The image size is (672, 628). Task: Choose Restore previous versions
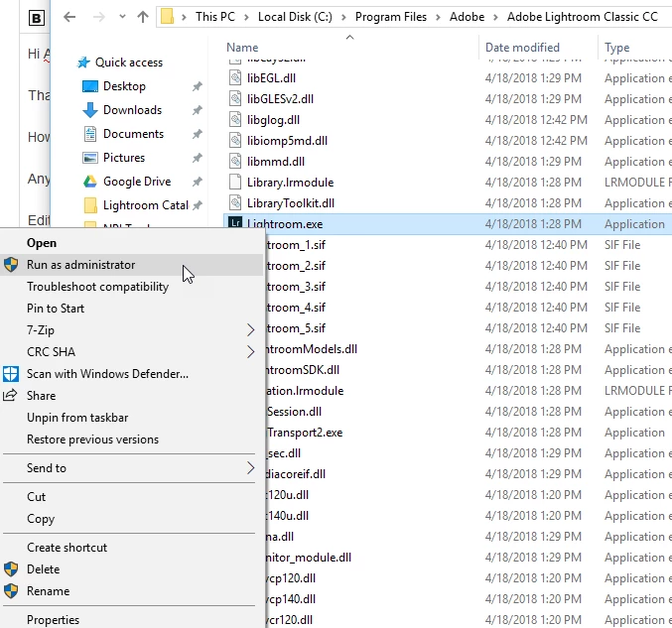coord(92,440)
